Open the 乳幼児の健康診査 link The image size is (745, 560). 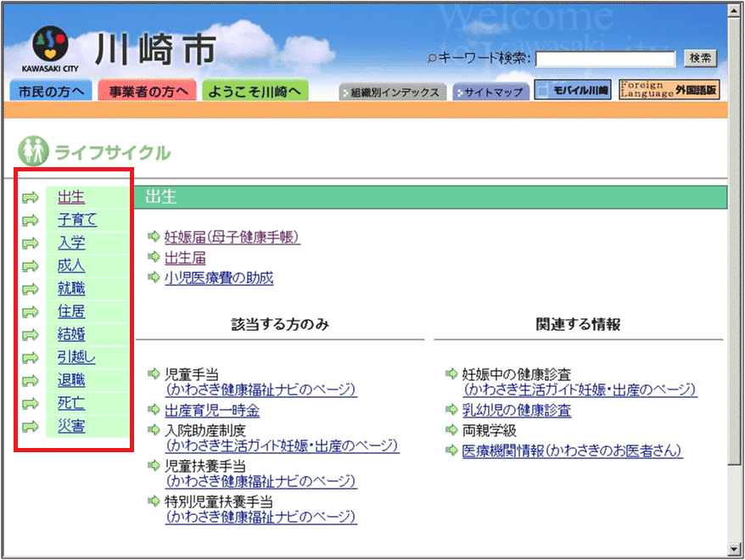pos(516,410)
